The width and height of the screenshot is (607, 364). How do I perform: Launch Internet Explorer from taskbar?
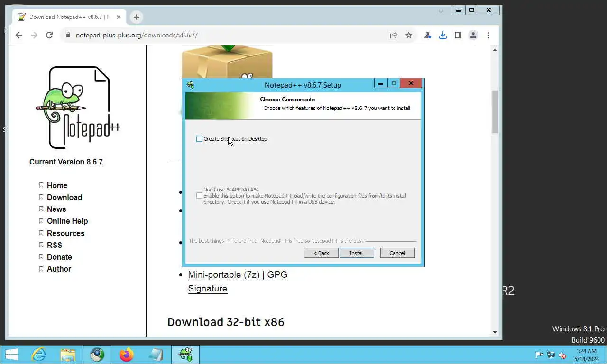click(x=38, y=355)
